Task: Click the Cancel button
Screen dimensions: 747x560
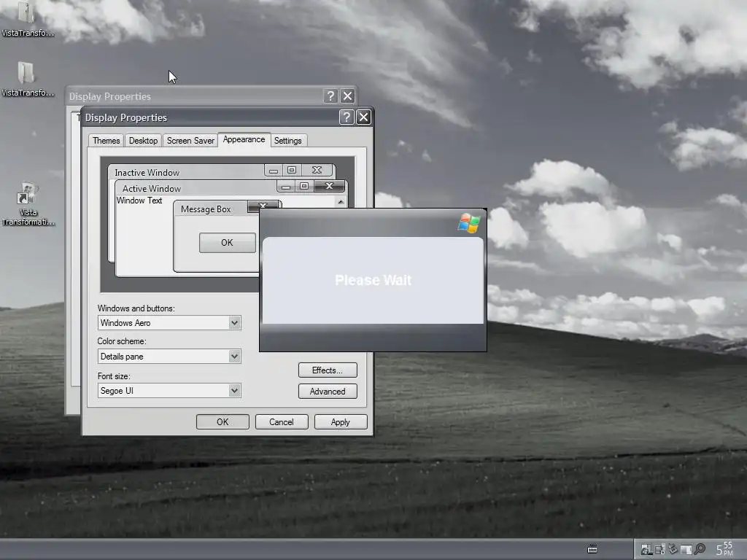Action: pyautogui.click(x=282, y=422)
